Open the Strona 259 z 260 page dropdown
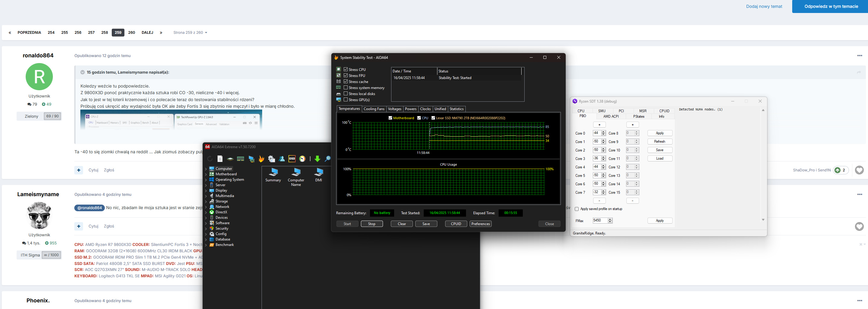Screen dimensions: 868x309 click(190, 33)
